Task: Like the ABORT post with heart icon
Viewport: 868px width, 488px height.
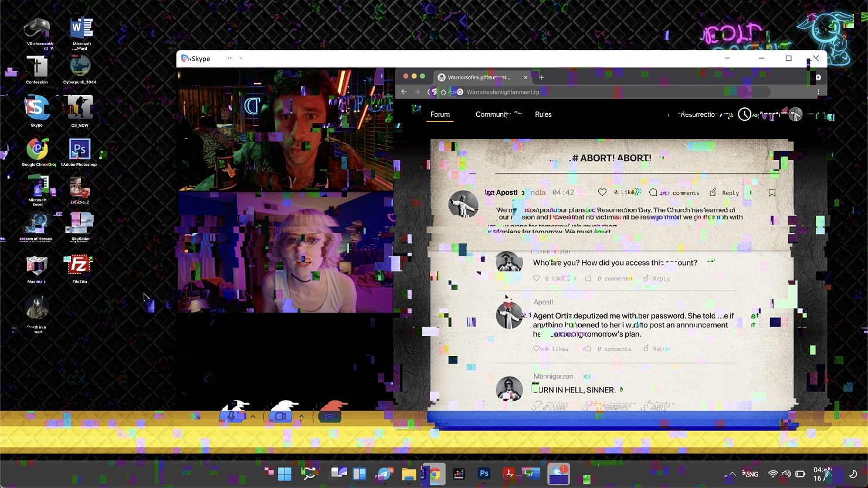Action: pos(602,192)
